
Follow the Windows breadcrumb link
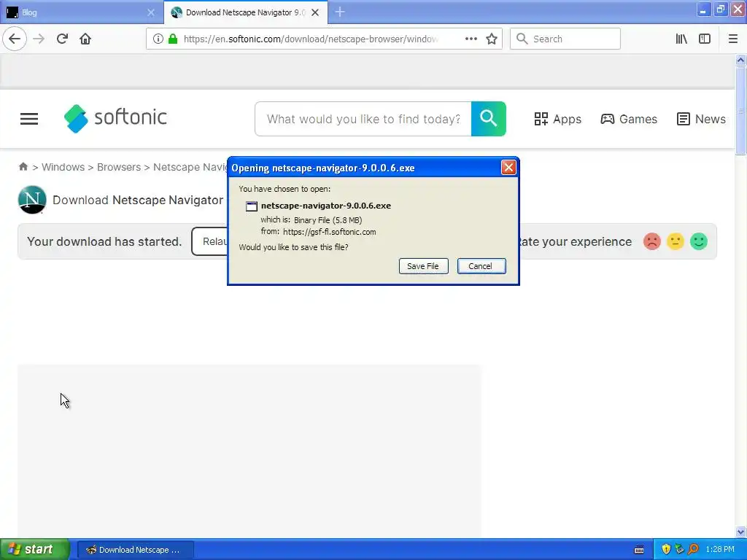tap(63, 167)
